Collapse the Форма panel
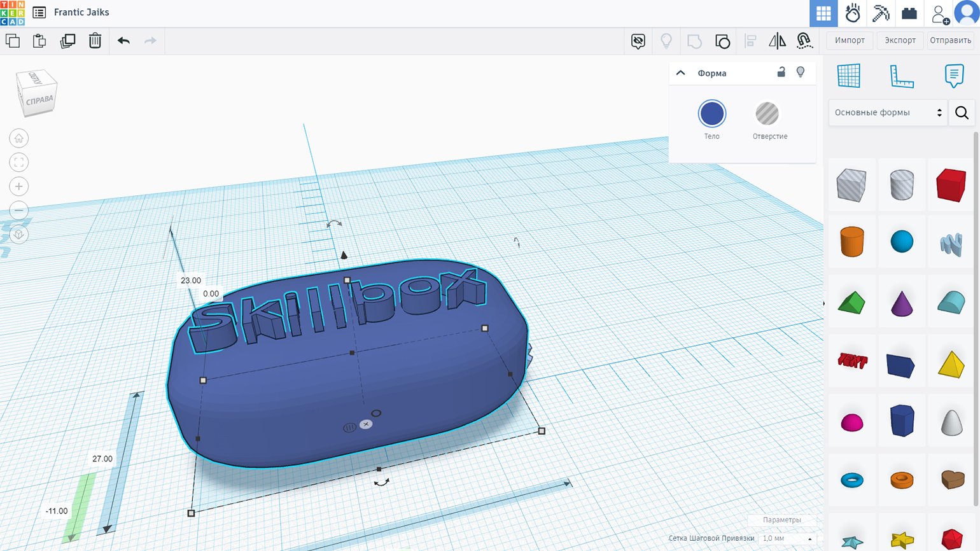The height and width of the screenshot is (551, 980). (x=680, y=73)
